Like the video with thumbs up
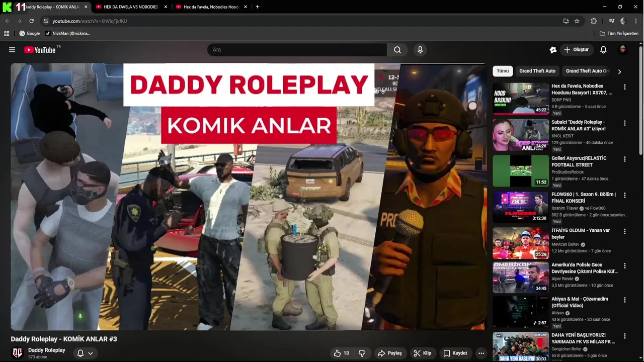Screen dimensions: 644x362 tap(341, 353)
